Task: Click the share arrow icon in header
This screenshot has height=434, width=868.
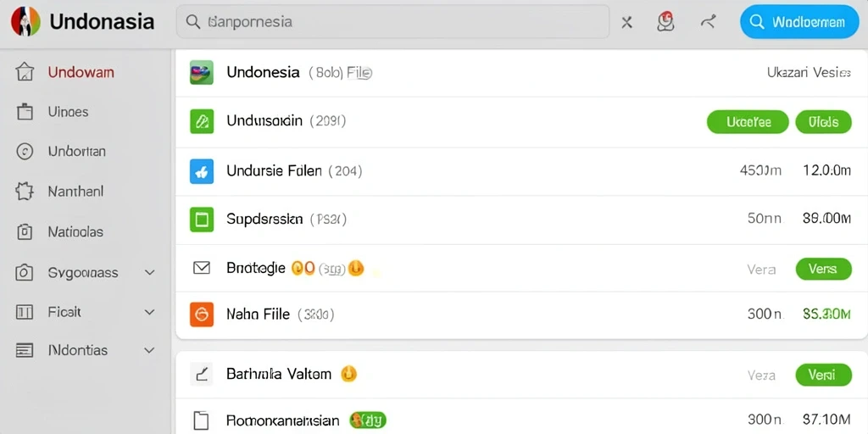Action: (x=708, y=21)
